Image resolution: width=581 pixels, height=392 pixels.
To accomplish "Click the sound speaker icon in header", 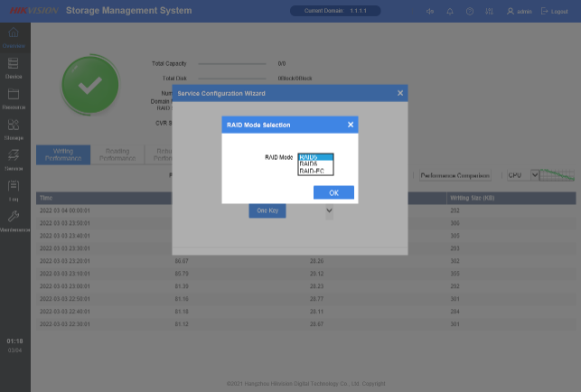I will (429, 11).
